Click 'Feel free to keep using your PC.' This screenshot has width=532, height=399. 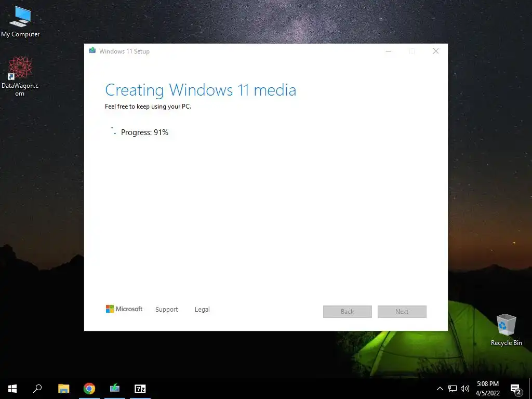pyautogui.click(x=148, y=107)
